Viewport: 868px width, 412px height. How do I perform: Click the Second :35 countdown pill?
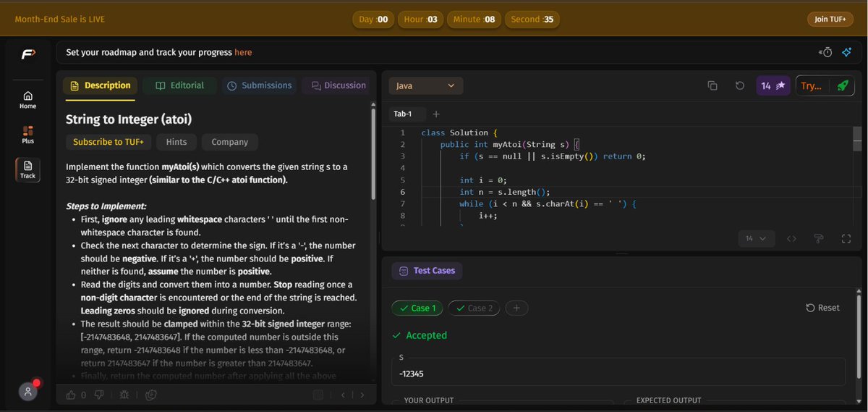[532, 19]
